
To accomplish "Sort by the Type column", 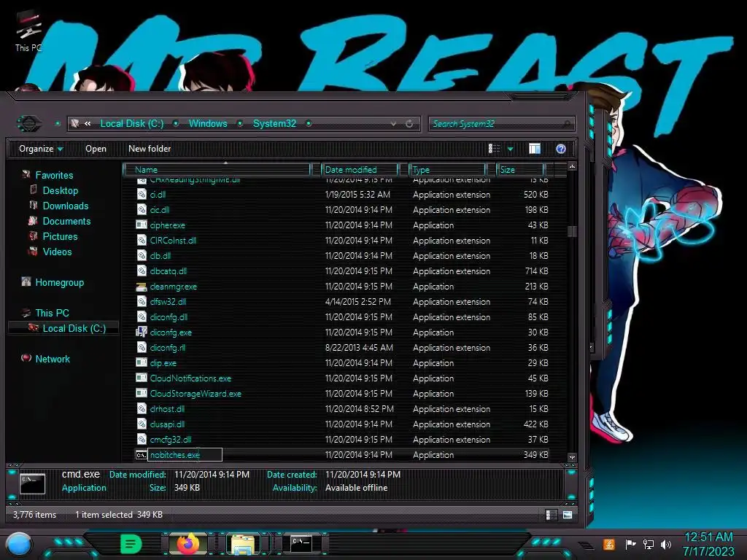I will 447,169.
